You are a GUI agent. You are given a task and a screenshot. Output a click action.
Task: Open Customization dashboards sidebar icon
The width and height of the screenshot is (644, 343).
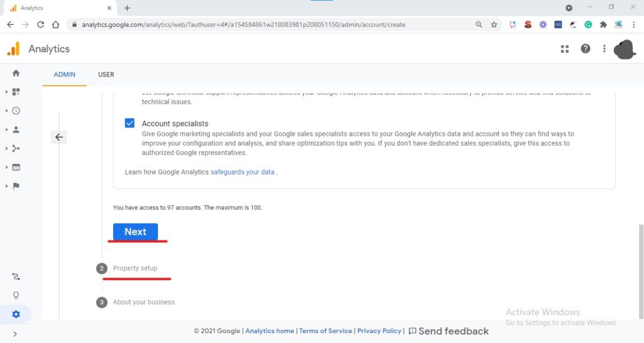click(16, 92)
